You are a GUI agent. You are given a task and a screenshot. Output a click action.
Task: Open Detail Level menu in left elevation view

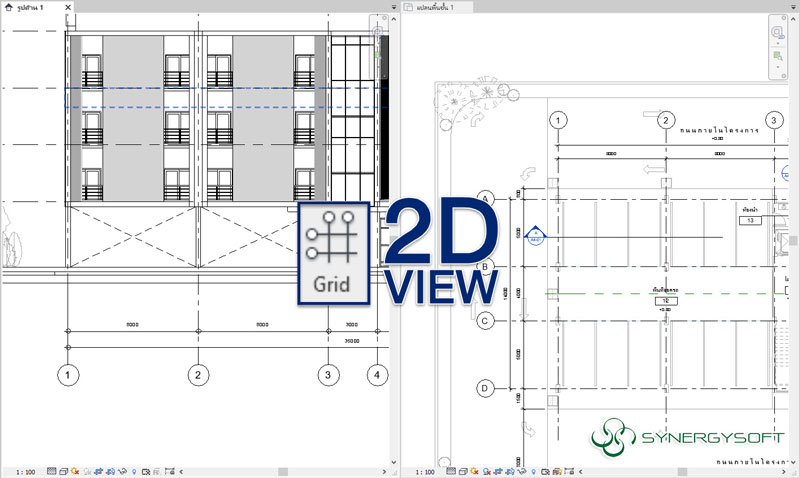point(52,471)
